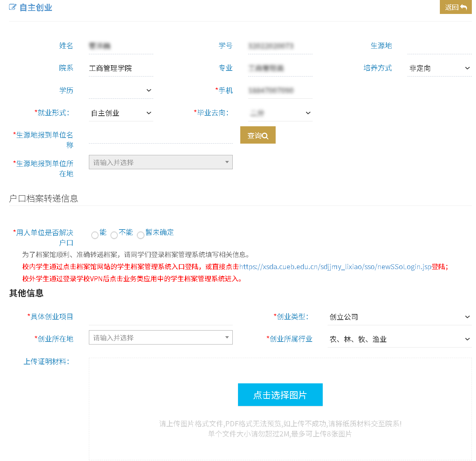Viewport: 476px width, 461px height.
Task: Open the 培养方式 dropdown
Action: [439, 68]
